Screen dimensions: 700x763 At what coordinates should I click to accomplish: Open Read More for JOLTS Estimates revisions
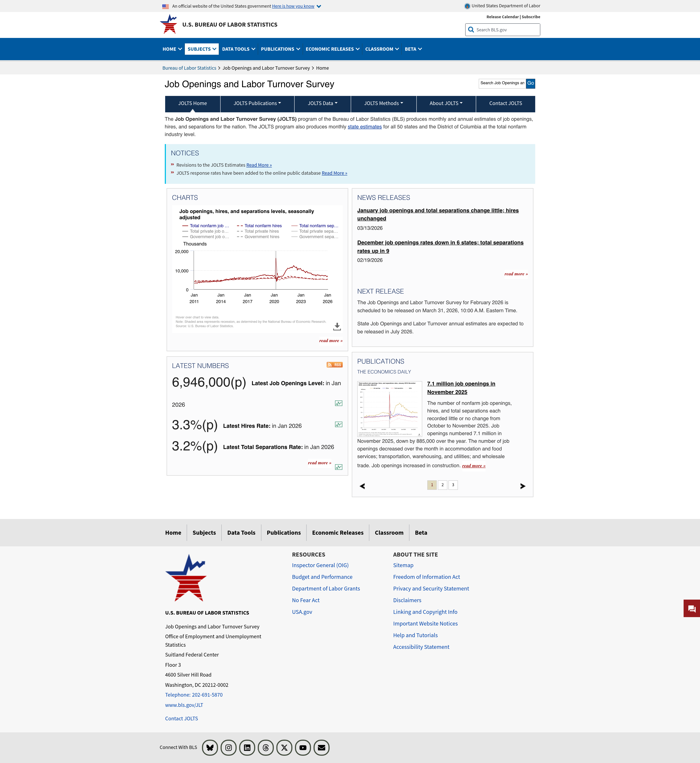coord(259,165)
